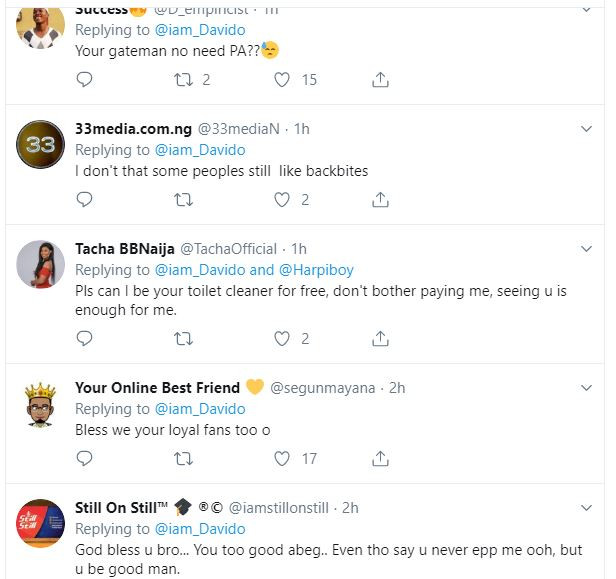The image size is (616, 579).
Task: Retweet Tacha BBNaija's toilet cleaner tweet
Action: (x=183, y=339)
